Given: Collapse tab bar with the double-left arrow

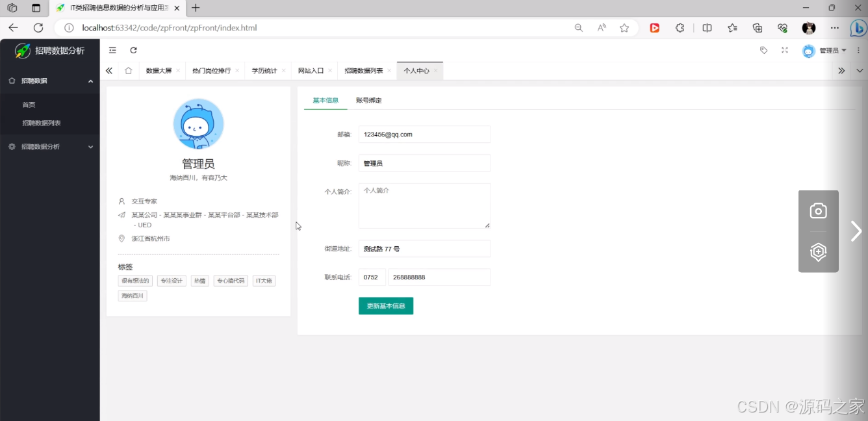Looking at the screenshot, I should point(109,70).
